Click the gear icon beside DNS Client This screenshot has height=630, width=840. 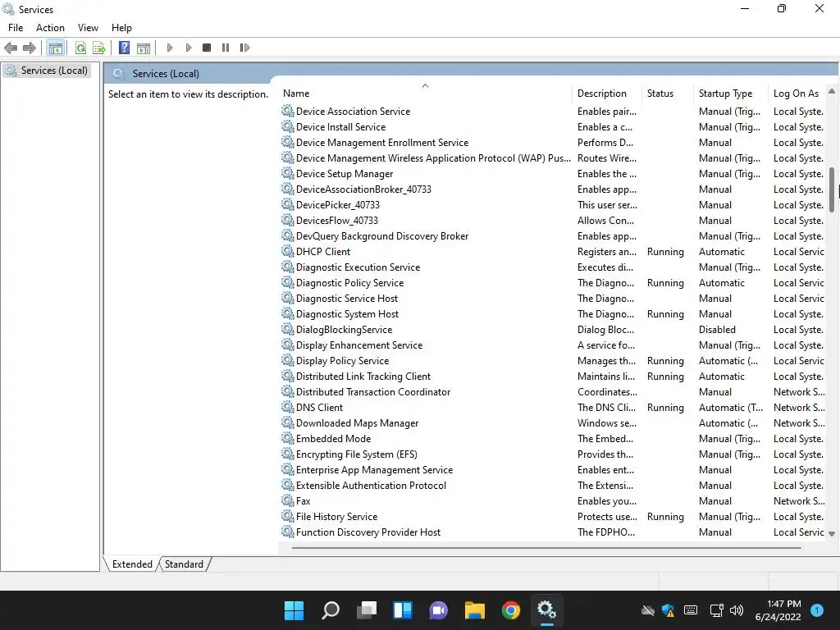coord(288,407)
